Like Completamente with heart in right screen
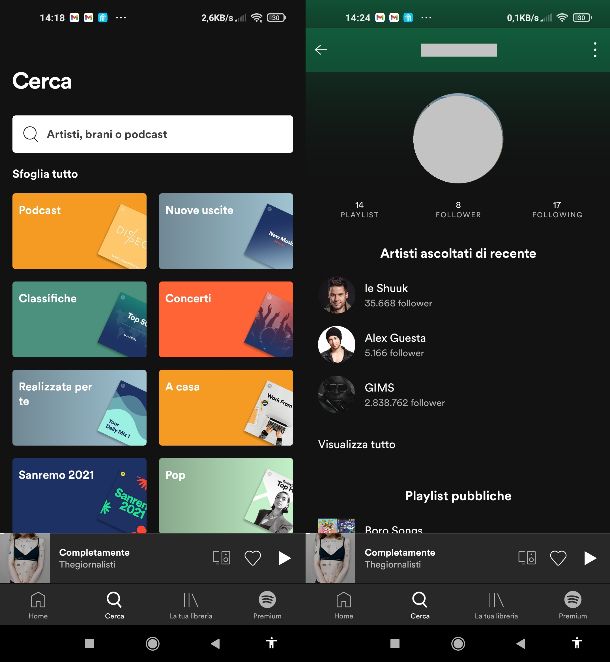The image size is (610, 662). coord(558,558)
